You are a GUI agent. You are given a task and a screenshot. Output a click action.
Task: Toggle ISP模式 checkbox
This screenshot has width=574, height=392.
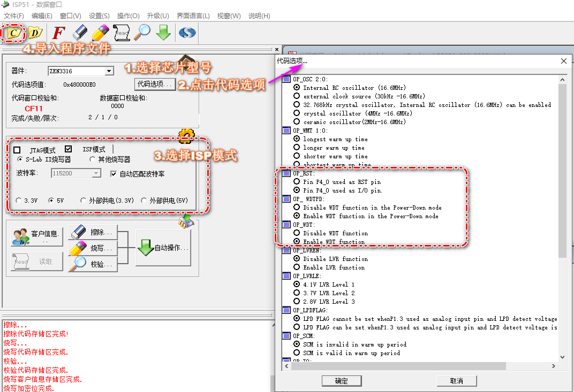[x=68, y=149]
